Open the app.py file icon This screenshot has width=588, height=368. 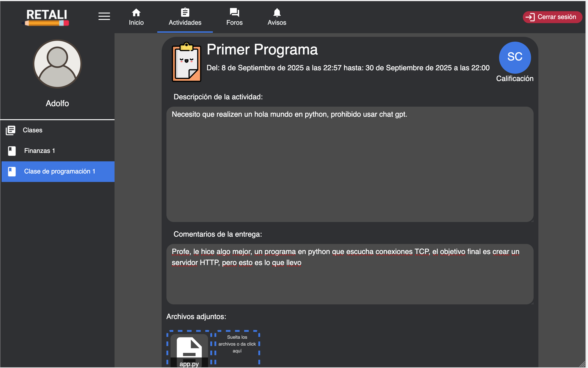(189, 348)
